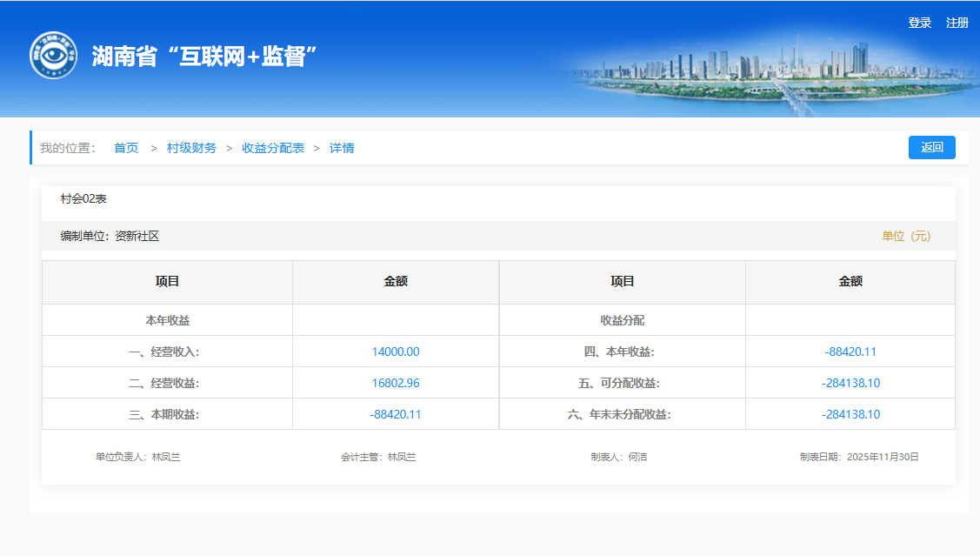Image resolution: width=980 pixels, height=556 pixels.
Task: Click the site title 湖南省“互联网+监督”
Action: point(203,57)
